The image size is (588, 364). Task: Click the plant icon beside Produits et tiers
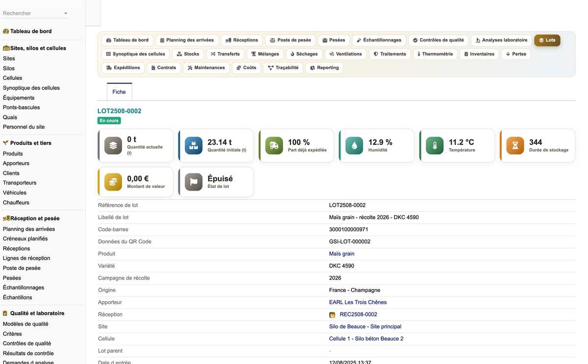[6, 143]
